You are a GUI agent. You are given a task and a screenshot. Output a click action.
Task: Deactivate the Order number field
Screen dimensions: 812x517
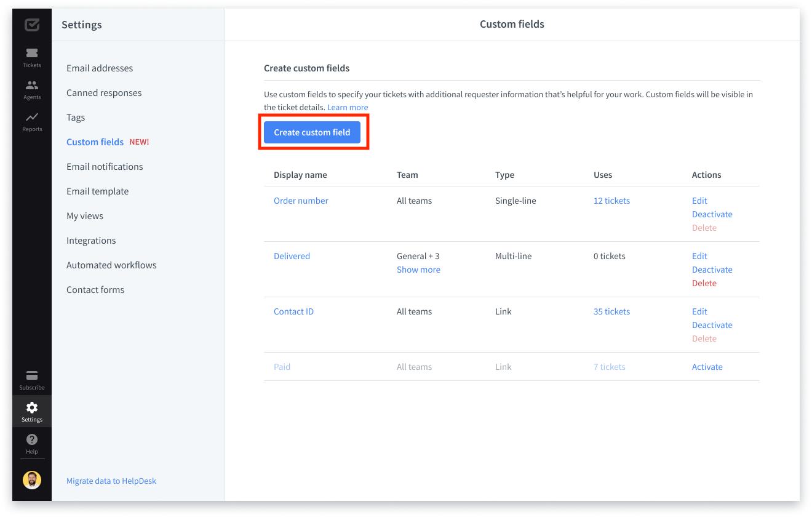coord(712,214)
